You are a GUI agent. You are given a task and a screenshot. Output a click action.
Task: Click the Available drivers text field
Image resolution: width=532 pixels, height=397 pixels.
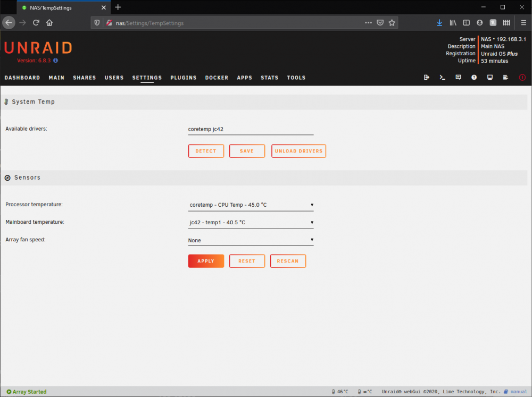pyautogui.click(x=251, y=129)
